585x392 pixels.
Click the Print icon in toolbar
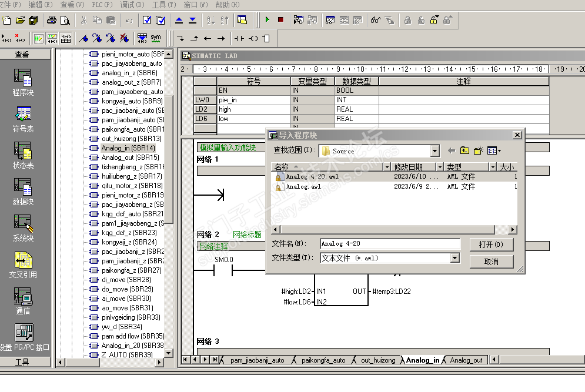pyautogui.click(x=52, y=20)
